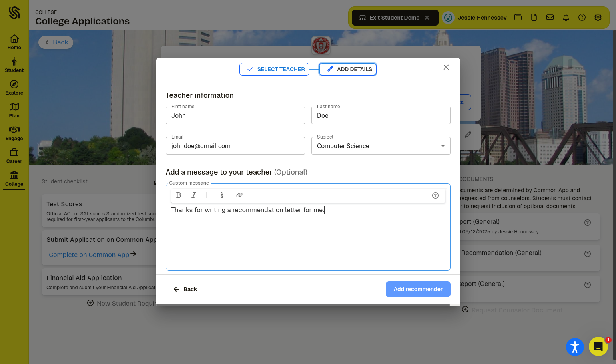Open Complete on Common App link
Viewport: 616px width, 364px height.
pyautogui.click(x=92, y=255)
